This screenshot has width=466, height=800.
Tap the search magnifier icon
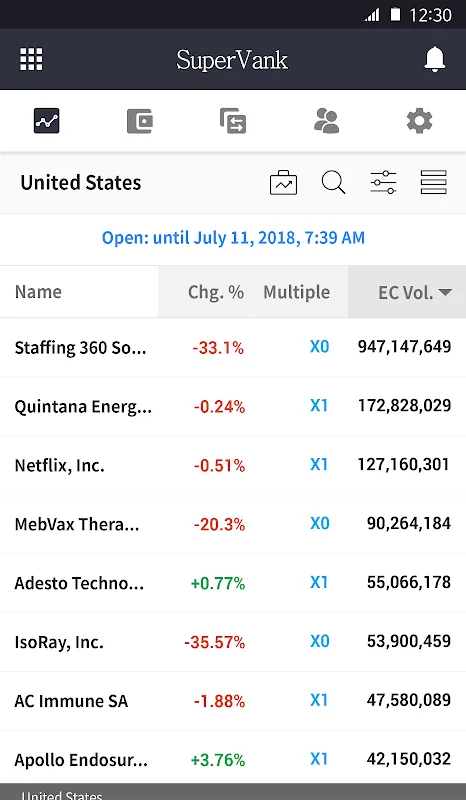click(x=333, y=183)
